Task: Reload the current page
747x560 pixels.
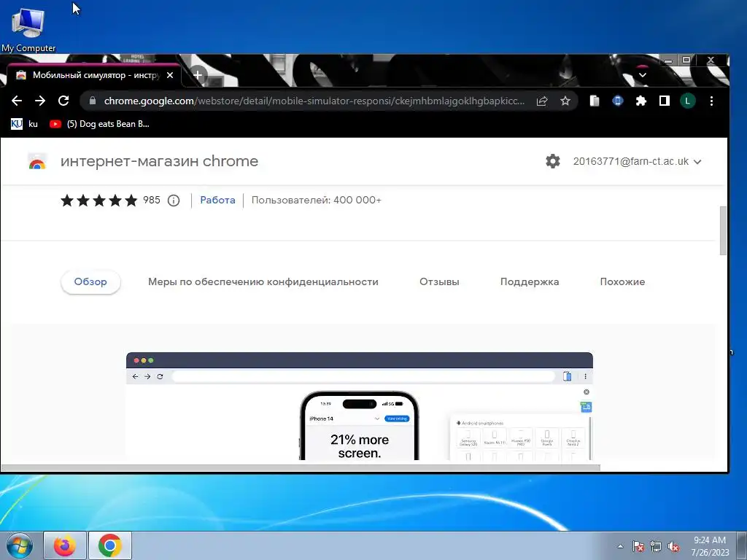Action: pos(63,101)
